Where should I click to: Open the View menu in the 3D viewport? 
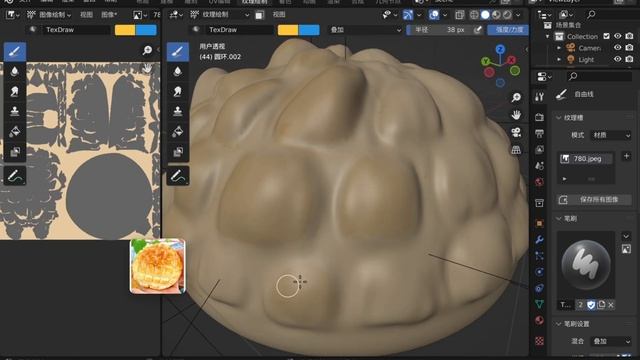[x=279, y=15]
